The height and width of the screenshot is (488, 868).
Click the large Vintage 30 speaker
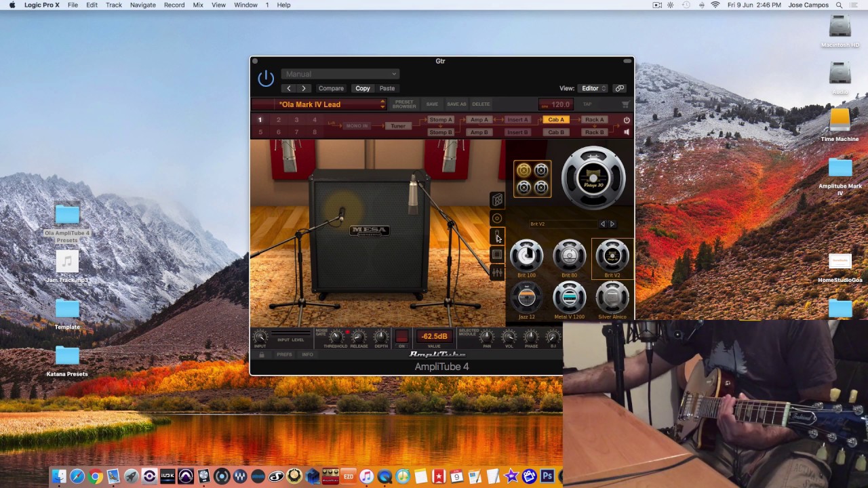593,178
